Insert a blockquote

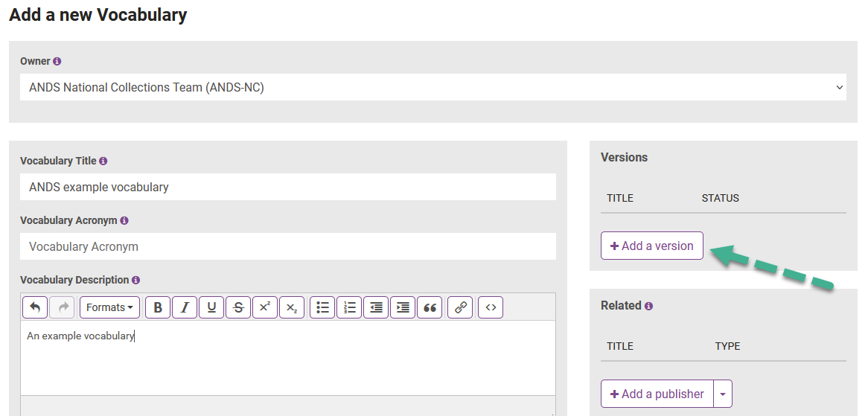(430, 307)
